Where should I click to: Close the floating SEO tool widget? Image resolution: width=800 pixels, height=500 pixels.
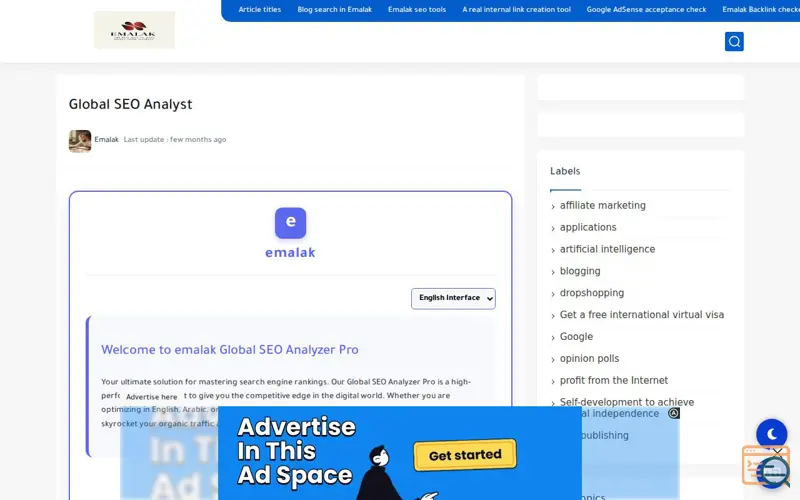point(777,452)
